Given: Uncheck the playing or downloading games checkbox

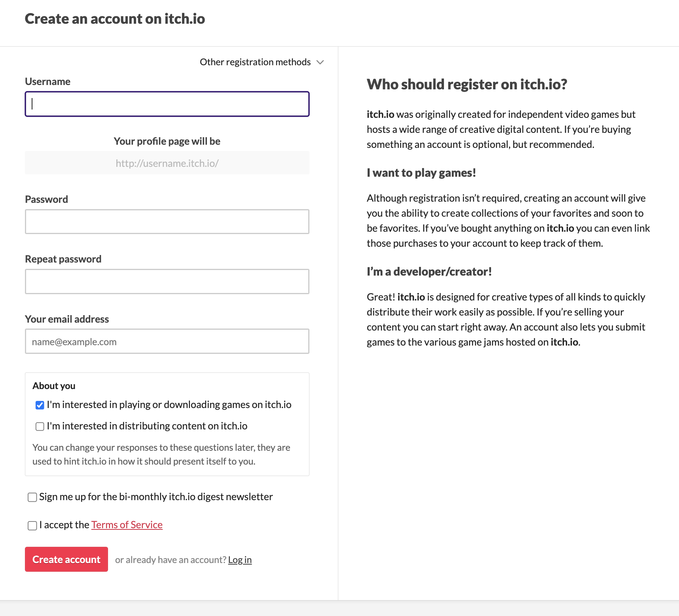Looking at the screenshot, I should [x=40, y=405].
